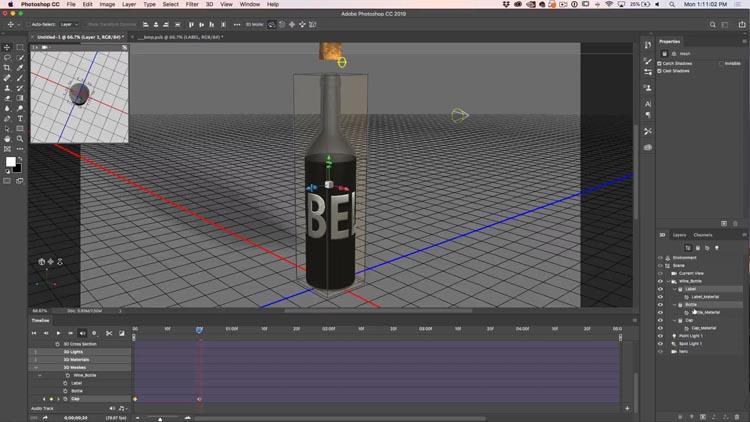Click the search icon in options bar
Screen dimensions: 750x422
(713, 24)
